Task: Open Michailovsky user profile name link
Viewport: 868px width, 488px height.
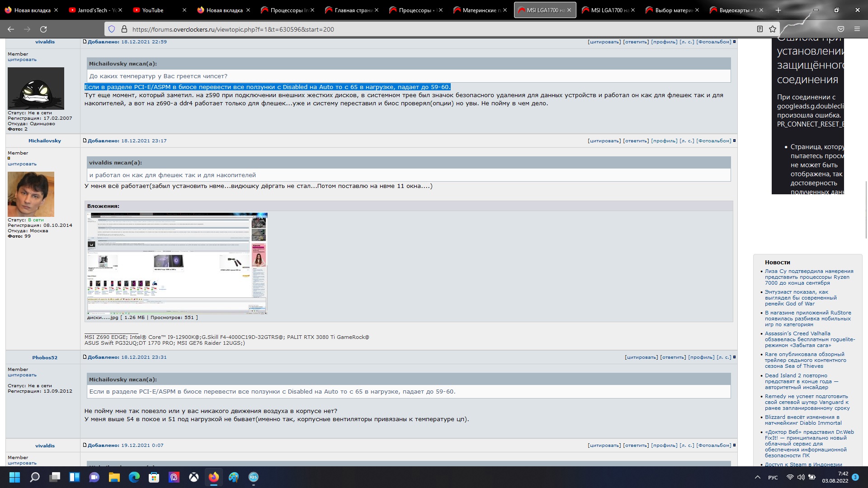Action: click(45, 141)
